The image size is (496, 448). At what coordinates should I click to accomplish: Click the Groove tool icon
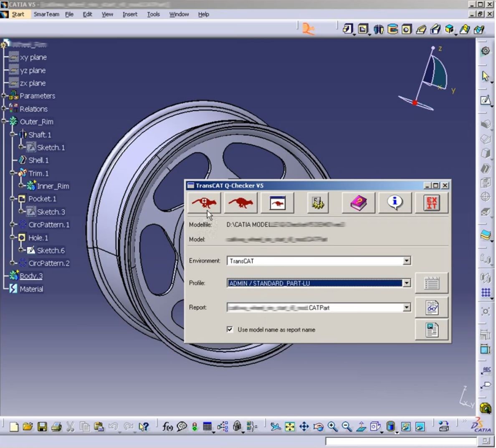tap(392, 29)
